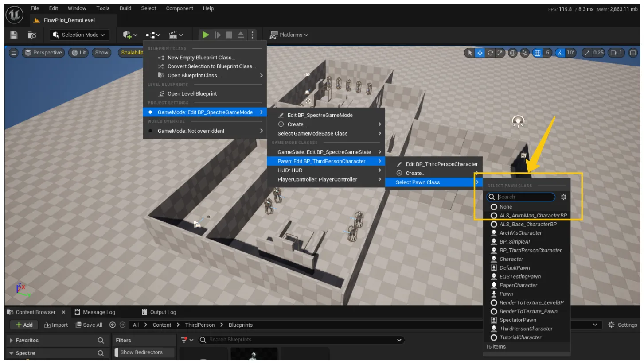Open the camera speed setting 1
Image resolution: width=644 pixels, height=364 pixels.
616,53
